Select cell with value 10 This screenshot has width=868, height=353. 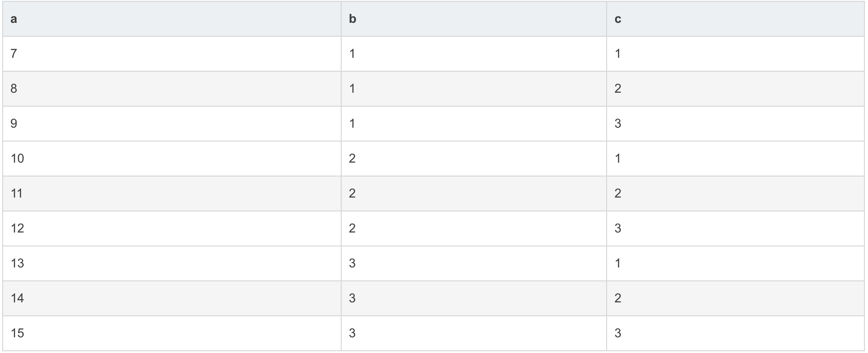click(172, 159)
